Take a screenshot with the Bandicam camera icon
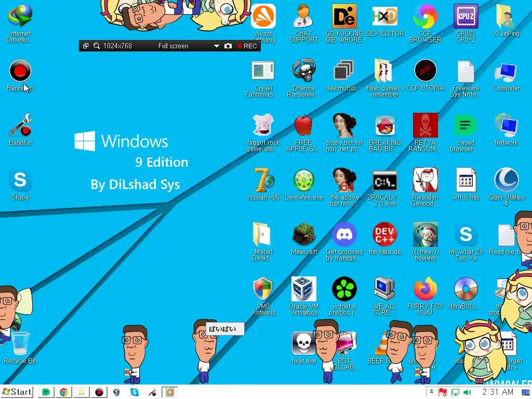The image size is (532, 399). [x=228, y=46]
